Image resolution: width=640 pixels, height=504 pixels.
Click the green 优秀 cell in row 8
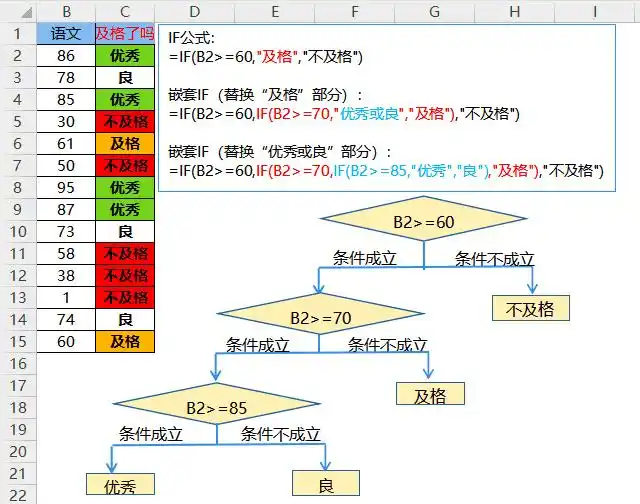tap(125, 188)
